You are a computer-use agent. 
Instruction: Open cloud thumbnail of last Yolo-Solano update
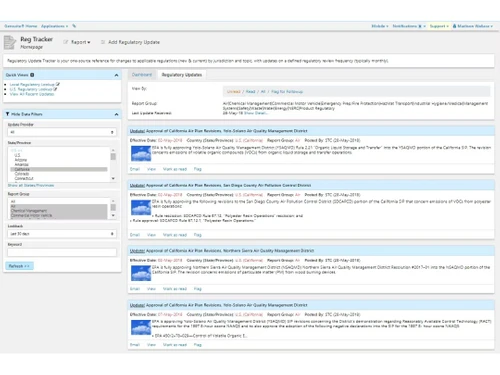141,328
